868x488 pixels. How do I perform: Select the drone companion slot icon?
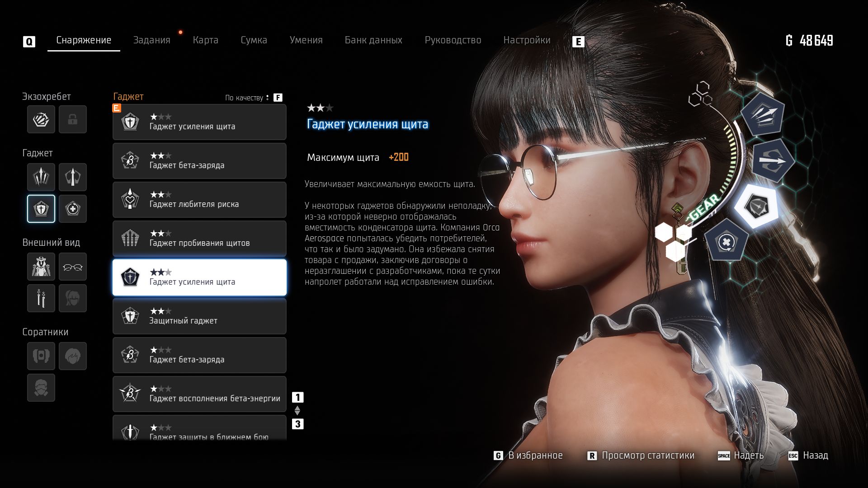coord(41,356)
